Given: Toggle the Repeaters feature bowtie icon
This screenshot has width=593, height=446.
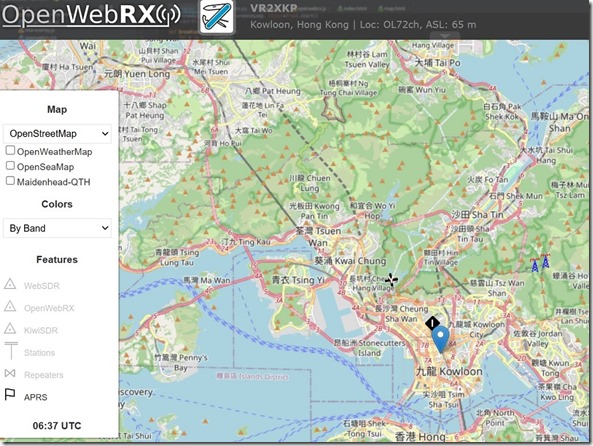Looking at the screenshot, I should [x=10, y=374].
